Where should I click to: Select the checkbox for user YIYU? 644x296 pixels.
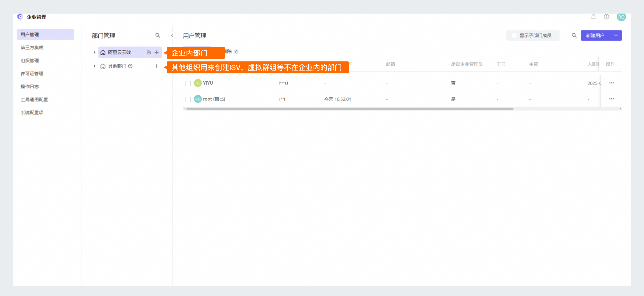[188, 83]
